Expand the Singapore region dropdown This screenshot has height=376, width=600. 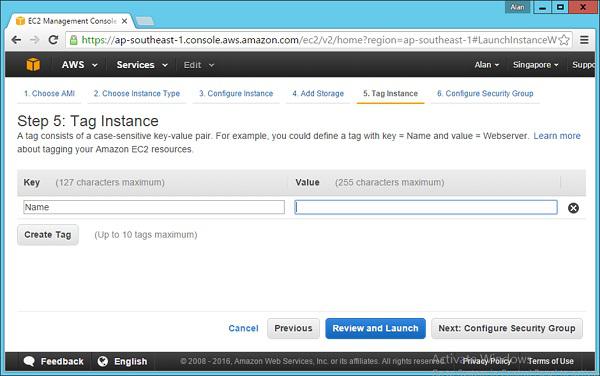pos(535,65)
